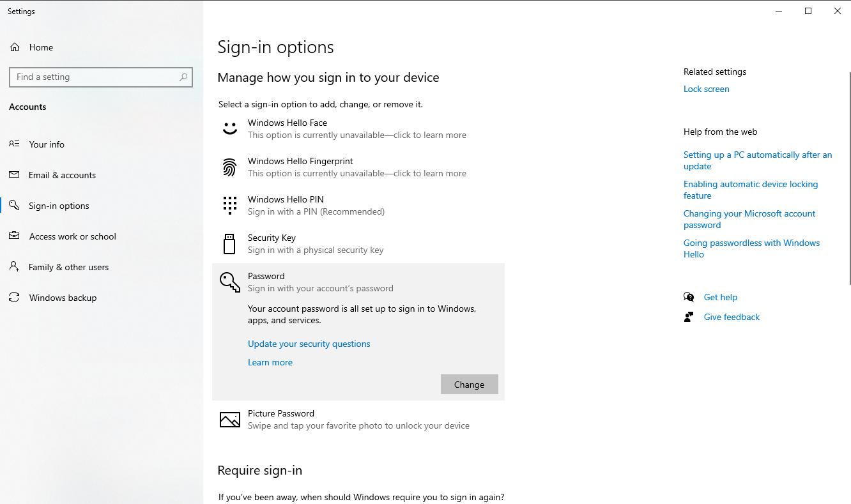
Task: Go to Settings Home
Action: (102, 47)
